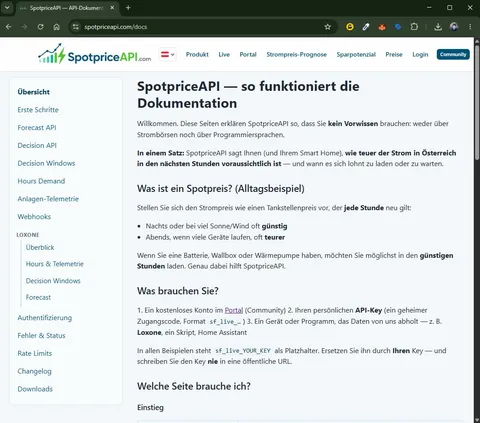Open Anlagen-Telemetrie in the sidebar
This screenshot has width=480, height=423.
[48, 199]
